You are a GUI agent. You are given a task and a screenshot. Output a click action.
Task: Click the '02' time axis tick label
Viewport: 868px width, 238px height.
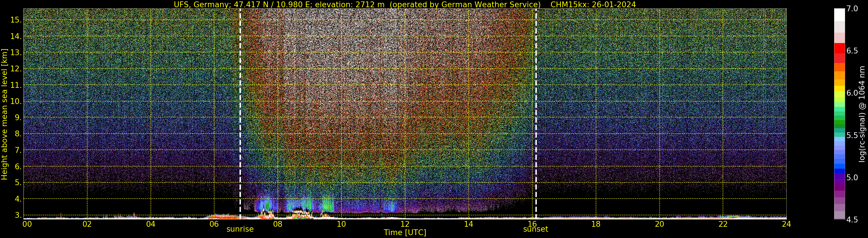click(x=87, y=224)
